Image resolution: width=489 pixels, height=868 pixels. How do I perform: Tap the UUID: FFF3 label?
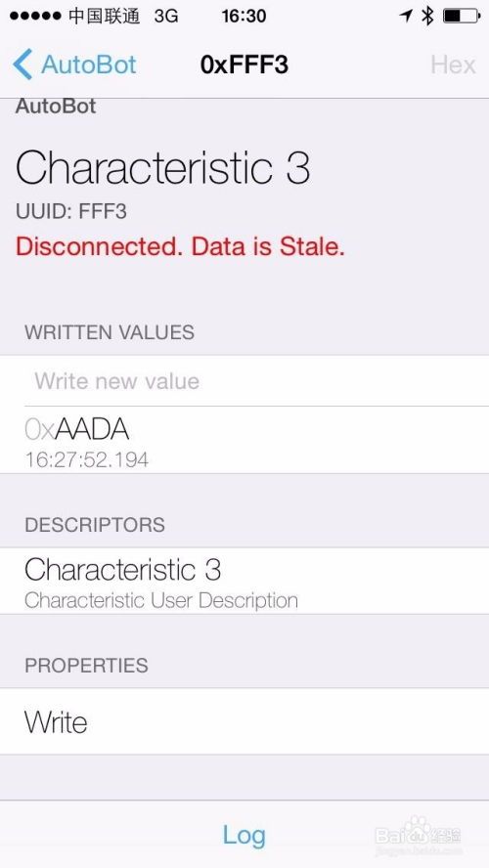71,211
